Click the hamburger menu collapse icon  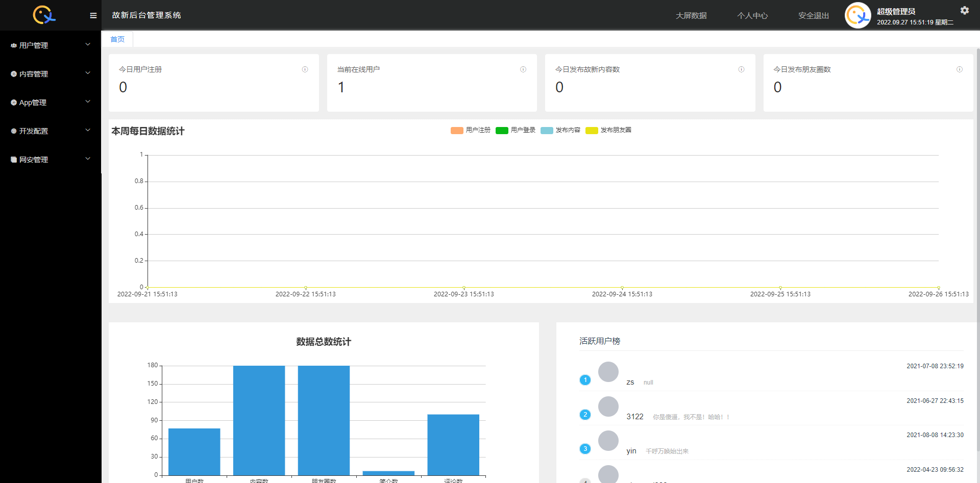93,15
